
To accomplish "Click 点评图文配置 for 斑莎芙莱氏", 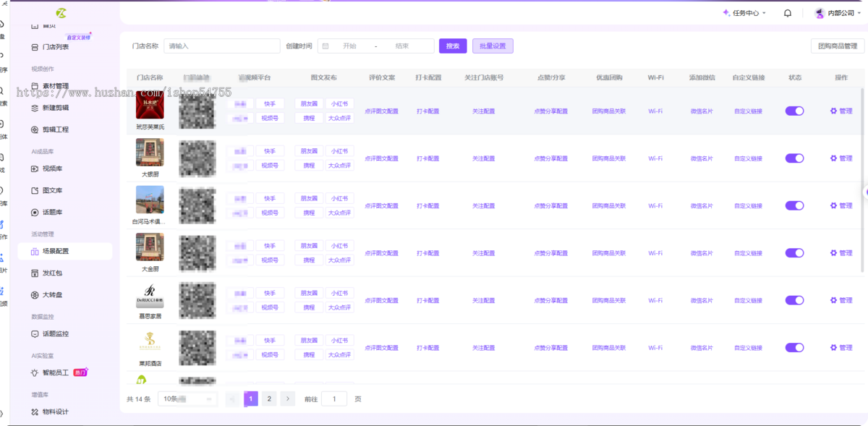I will point(381,111).
